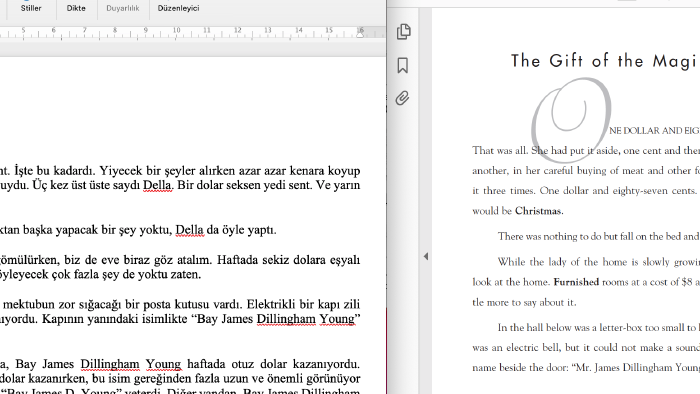Viewport: 700px width, 394px height.
Task: Collapse the PDF navigation pane arrow
Action: tap(426, 256)
